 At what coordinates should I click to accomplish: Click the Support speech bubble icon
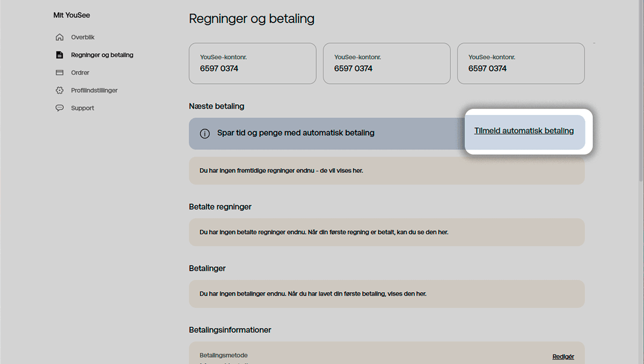pos(60,107)
